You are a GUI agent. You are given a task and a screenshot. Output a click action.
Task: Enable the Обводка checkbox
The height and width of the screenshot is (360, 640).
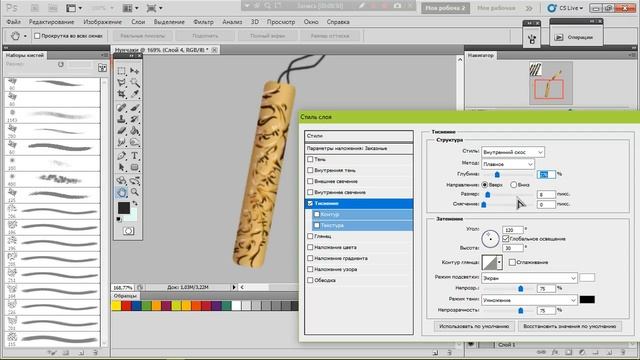coord(310,280)
